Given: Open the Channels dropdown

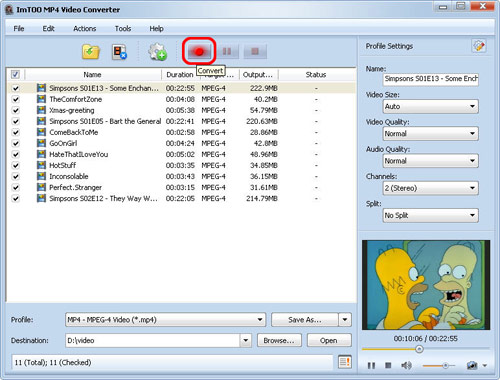Looking at the screenshot, I should pyautogui.click(x=431, y=188).
